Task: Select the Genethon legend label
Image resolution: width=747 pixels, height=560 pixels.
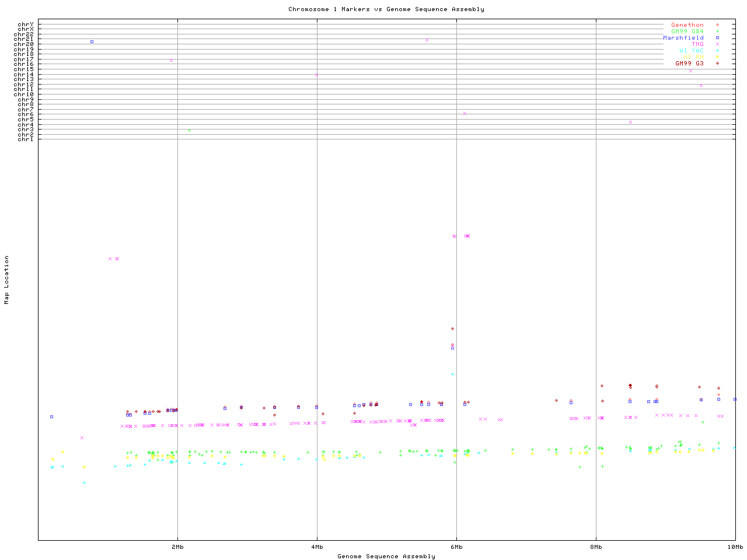Action: coord(687,25)
